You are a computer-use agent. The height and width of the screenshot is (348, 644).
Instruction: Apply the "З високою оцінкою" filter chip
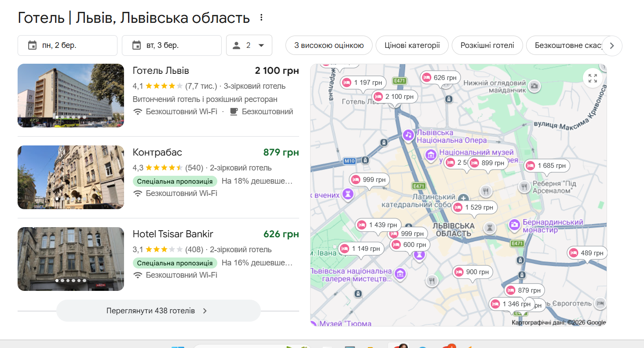tap(329, 45)
